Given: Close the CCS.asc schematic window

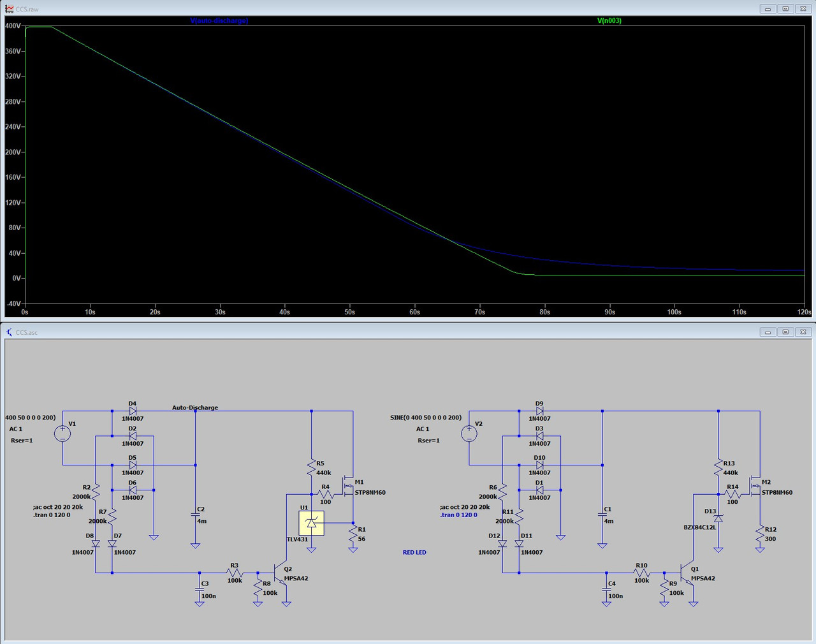Looking at the screenshot, I should point(803,332).
